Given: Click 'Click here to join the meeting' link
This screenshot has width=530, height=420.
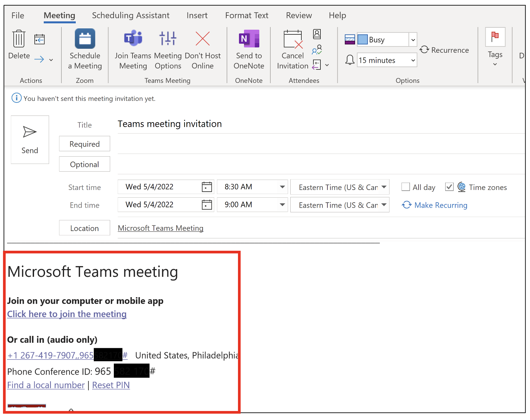Looking at the screenshot, I should tap(67, 314).
